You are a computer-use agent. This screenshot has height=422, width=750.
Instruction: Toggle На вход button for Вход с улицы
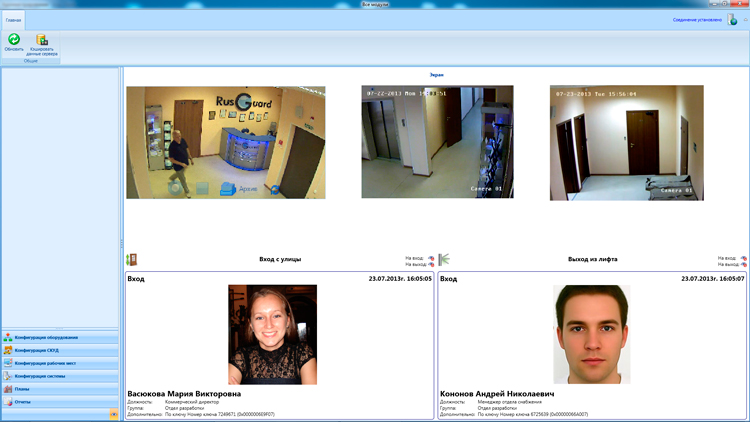[431, 258]
